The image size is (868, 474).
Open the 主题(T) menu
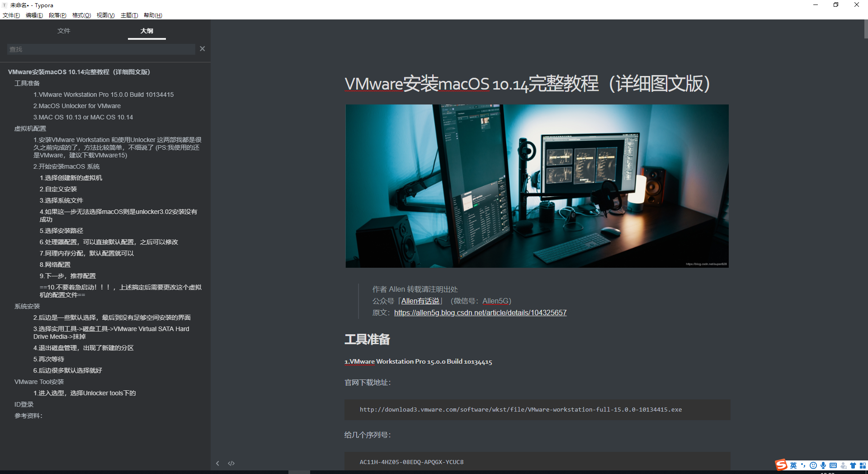(129, 15)
